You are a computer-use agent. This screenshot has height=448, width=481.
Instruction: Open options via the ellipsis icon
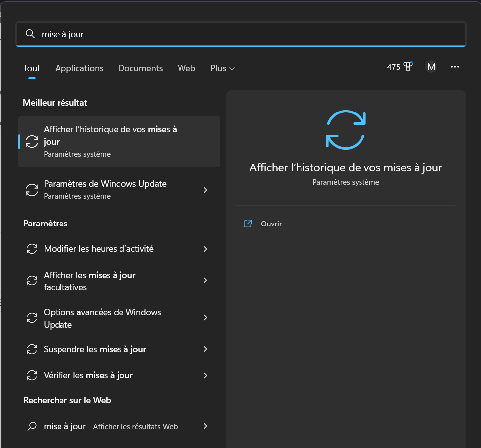click(455, 67)
